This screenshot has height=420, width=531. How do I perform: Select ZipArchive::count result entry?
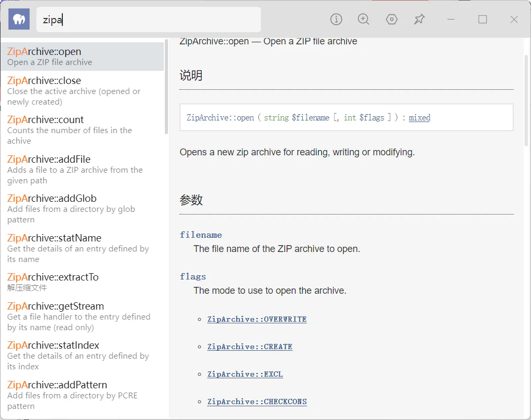[82, 130]
